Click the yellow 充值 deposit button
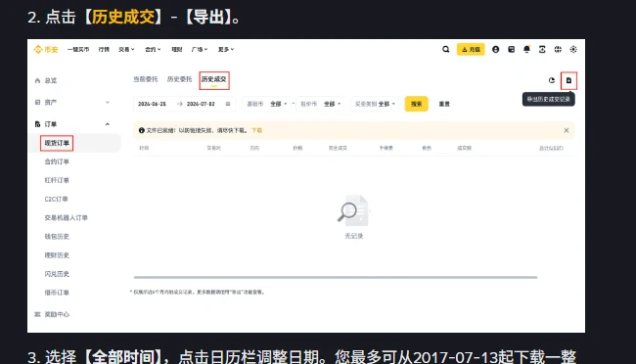This screenshot has height=364, width=636. point(471,49)
